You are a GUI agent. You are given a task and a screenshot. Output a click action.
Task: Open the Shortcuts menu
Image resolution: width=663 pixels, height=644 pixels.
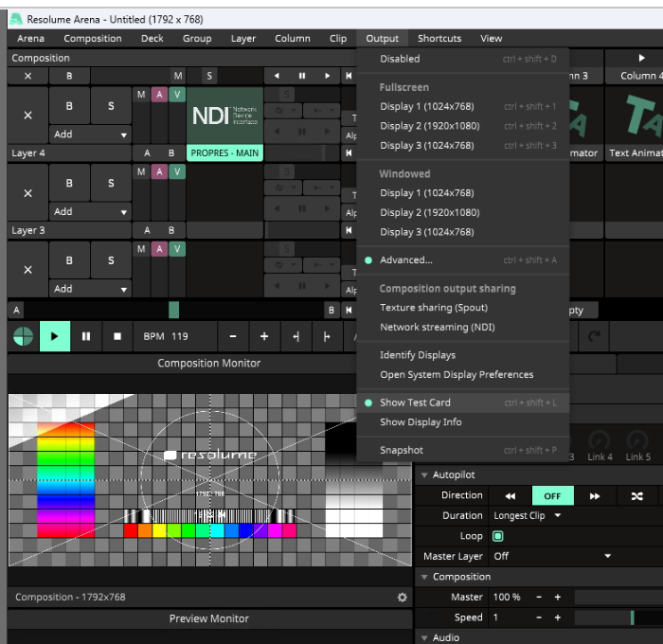pos(439,39)
